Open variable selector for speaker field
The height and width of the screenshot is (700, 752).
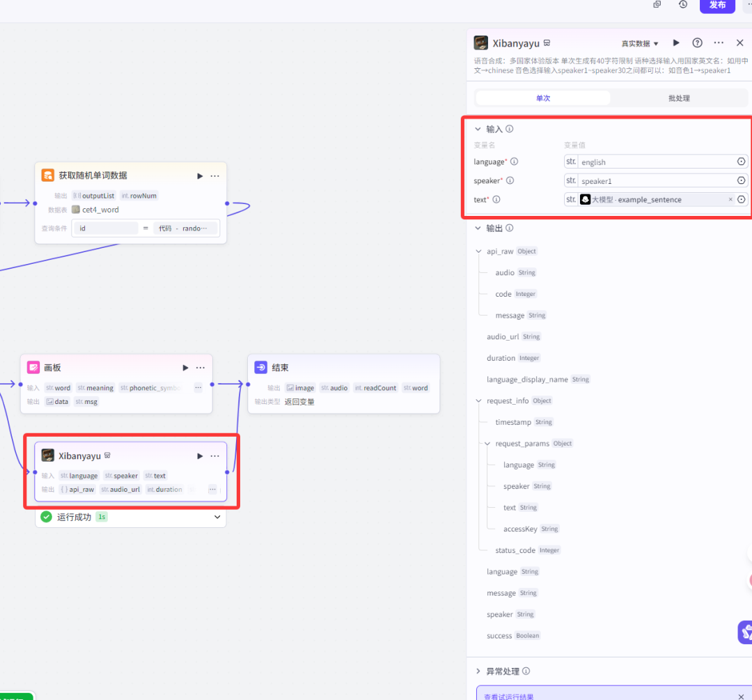coord(742,181)
